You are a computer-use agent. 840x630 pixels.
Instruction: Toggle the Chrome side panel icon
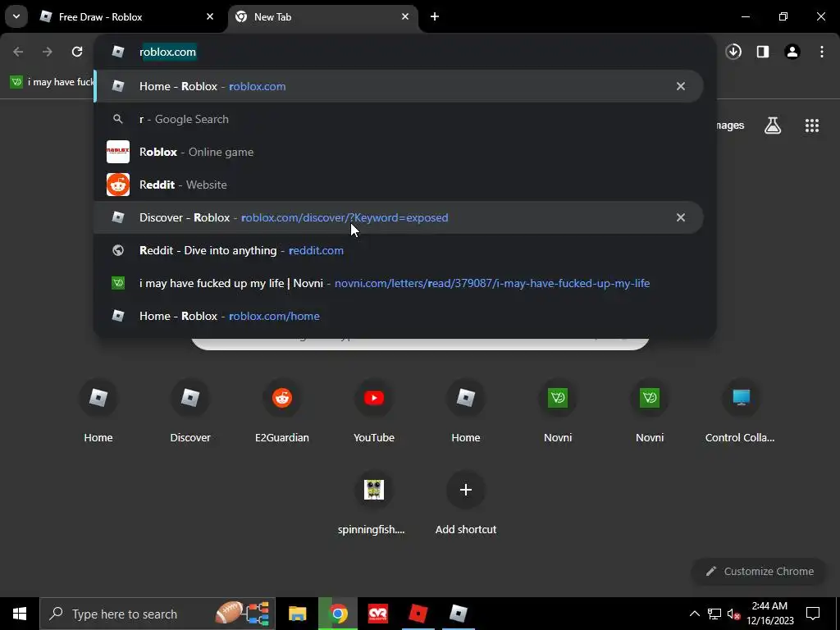(763, 52)
